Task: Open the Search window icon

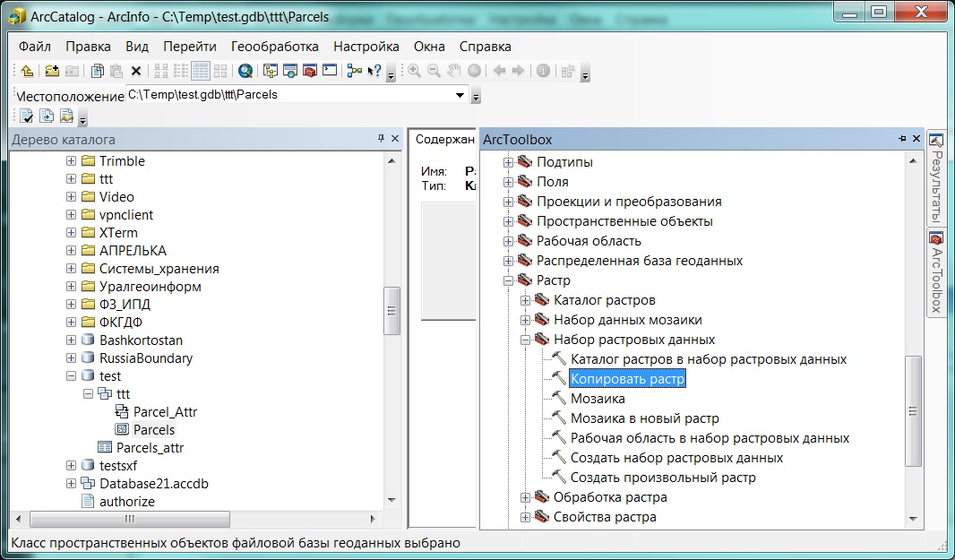Action: tap(290, 71)
